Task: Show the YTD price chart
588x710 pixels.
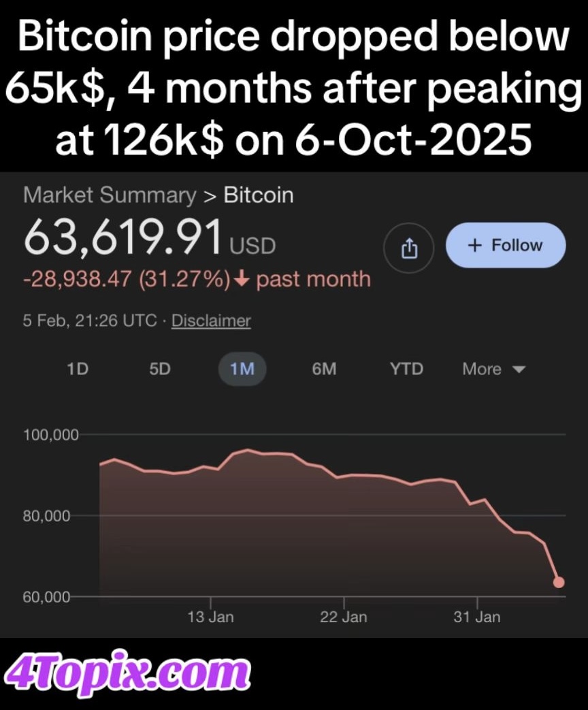Action: [x=406, y=369]
